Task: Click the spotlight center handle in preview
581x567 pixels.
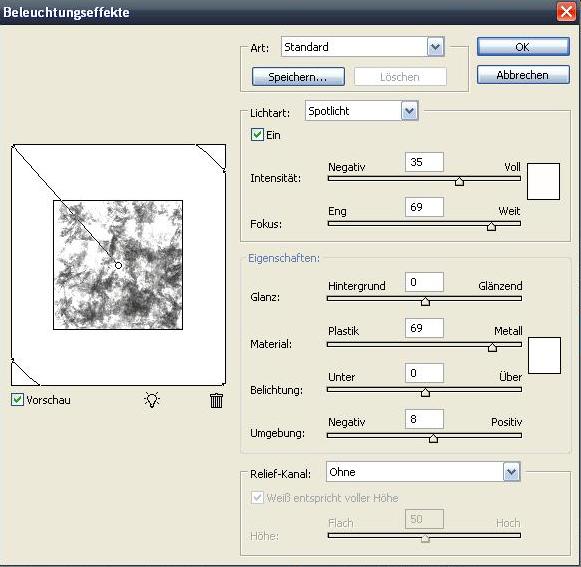Action: pyautogui.click(x=118, y=265)
